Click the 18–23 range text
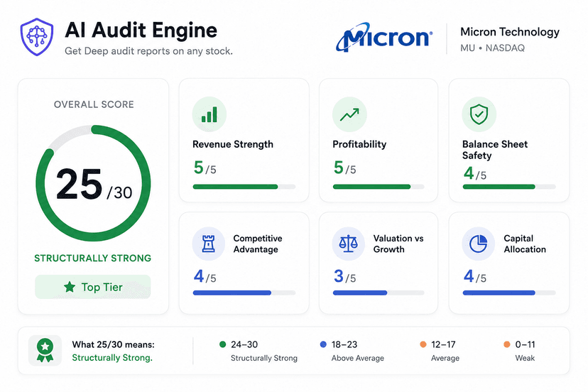The width and height of the screenshot is (588, 392). [x=344, y=344]
